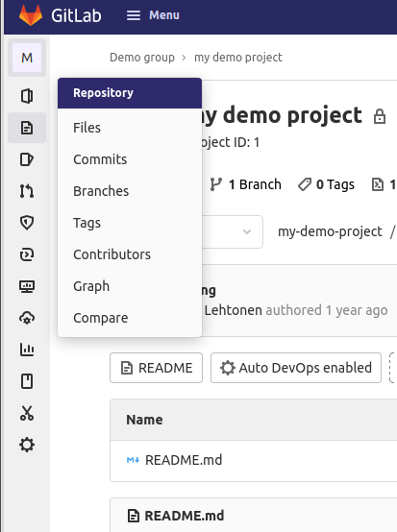Click the README.md panel heading
The image size is (397, 532).
[184, 516]
